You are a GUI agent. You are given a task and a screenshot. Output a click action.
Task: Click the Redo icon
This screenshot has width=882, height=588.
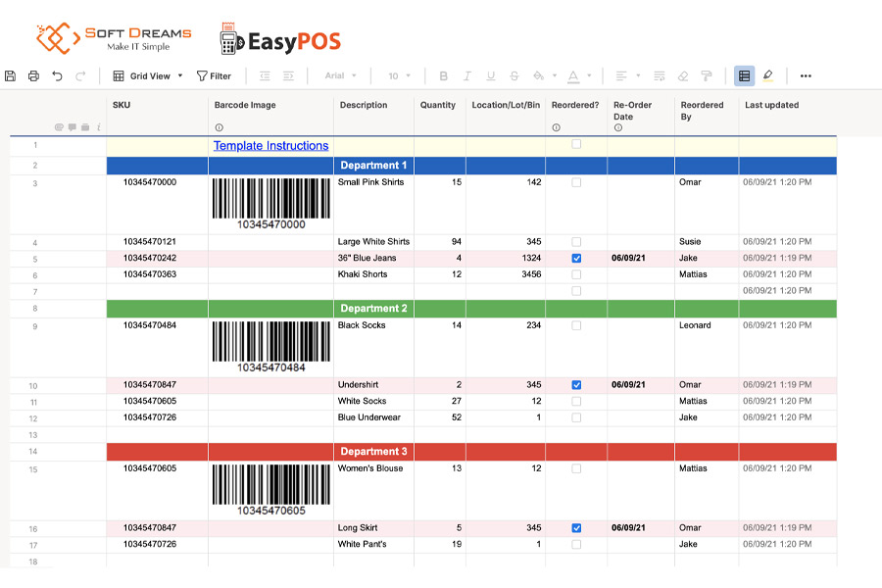tap(80, 75)
